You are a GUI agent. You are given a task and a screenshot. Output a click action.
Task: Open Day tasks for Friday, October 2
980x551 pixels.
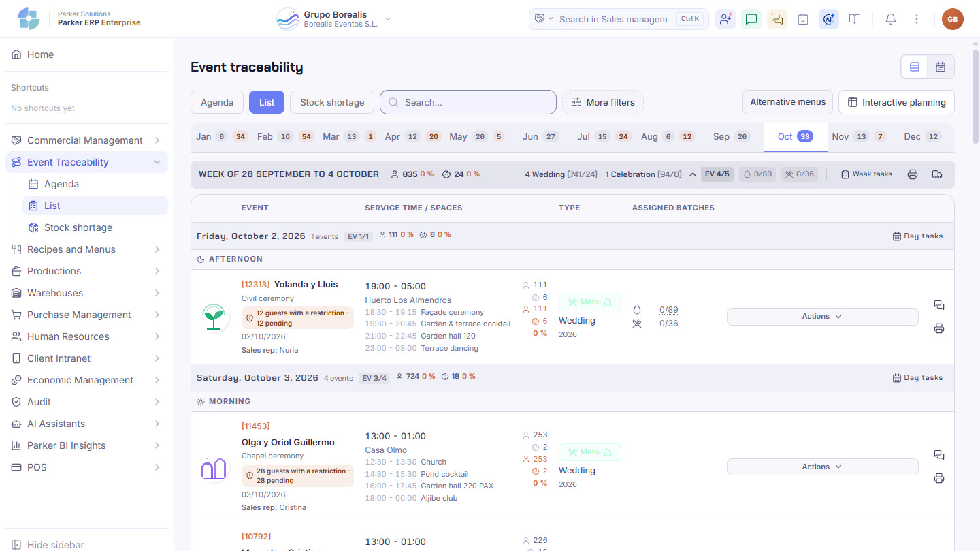918,236
